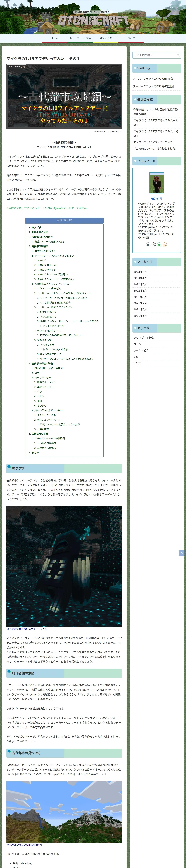Open the 未分類 category
The width and height of the screenshot is (186, 868).
pyautogui.click(x=137, y=363)
